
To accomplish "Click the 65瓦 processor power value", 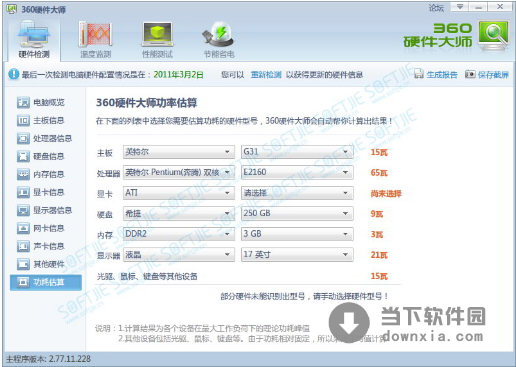I will click(x=379, y=173).
